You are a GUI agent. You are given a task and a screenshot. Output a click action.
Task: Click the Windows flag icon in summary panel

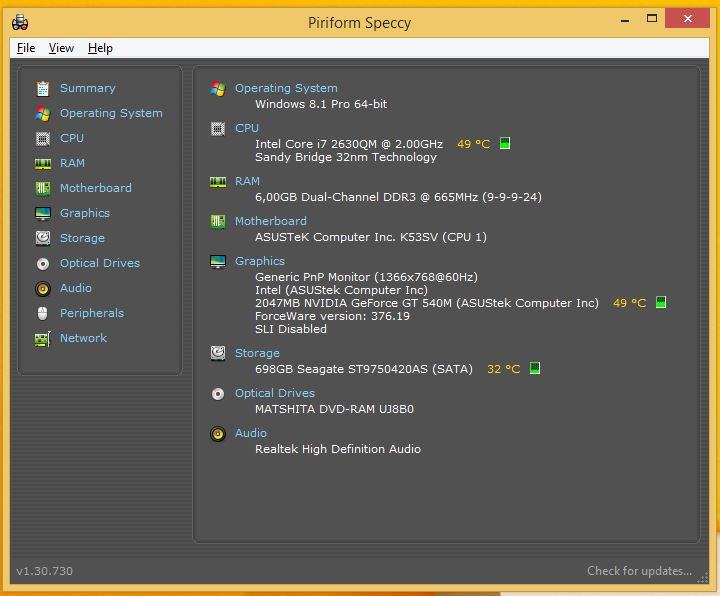coord(218,89)
